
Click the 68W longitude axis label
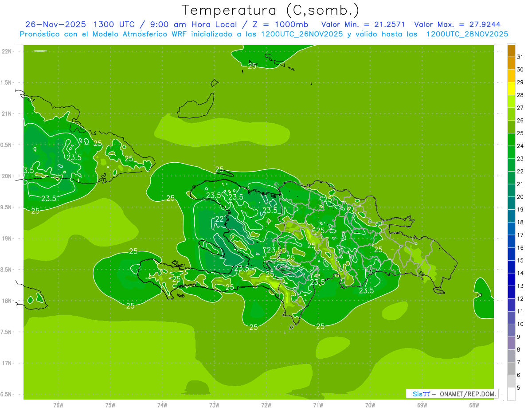(x=473, y=405)
